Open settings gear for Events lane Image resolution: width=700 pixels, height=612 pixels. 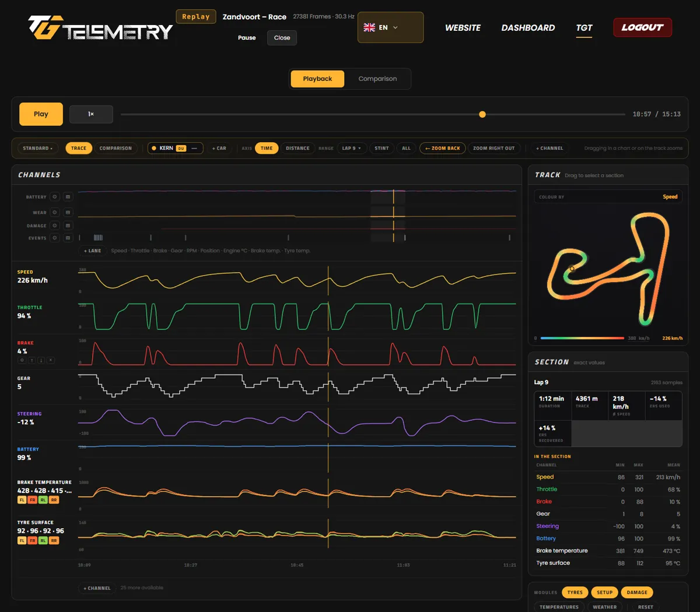(55, 238)
